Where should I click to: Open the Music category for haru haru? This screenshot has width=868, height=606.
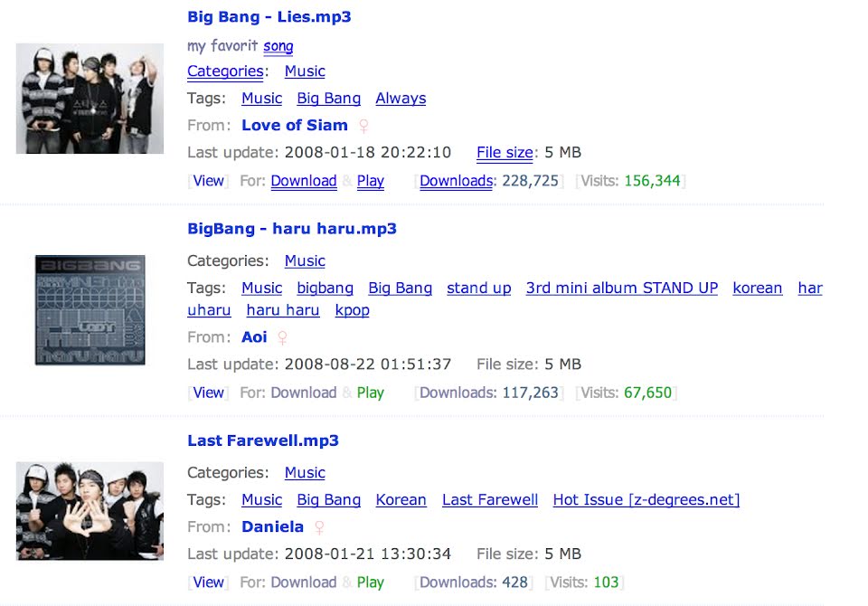pyautogui.click(x=305, y=260)
